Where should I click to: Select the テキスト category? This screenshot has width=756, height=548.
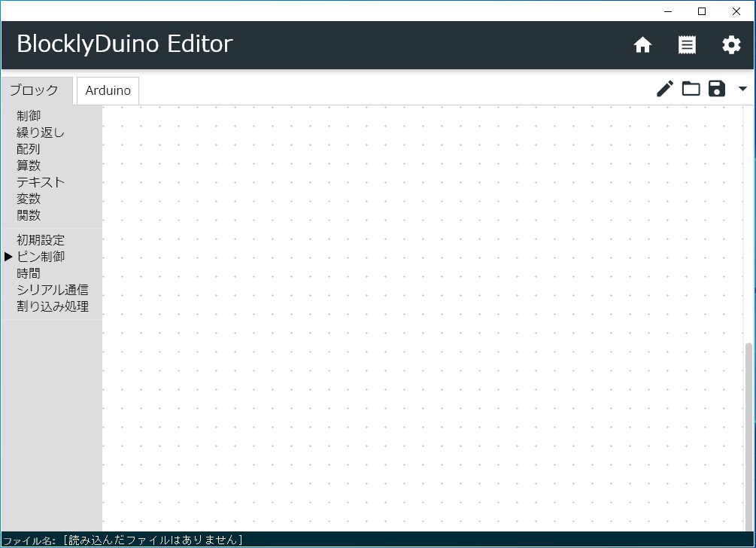pyautogui.click(x=41, y=182)
